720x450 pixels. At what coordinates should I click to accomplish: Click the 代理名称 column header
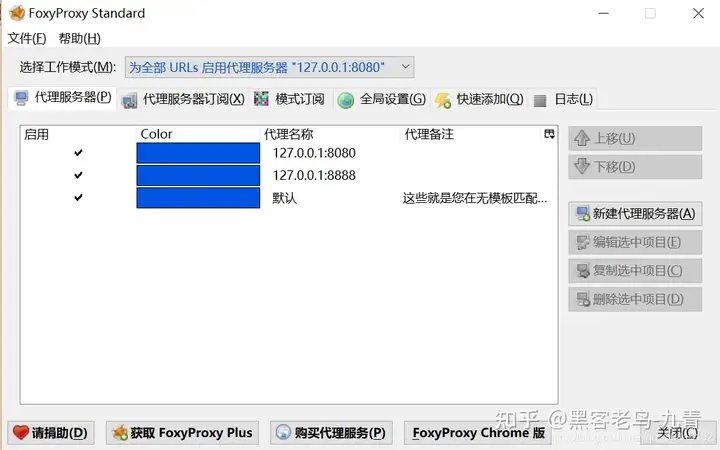click(330, 134)
